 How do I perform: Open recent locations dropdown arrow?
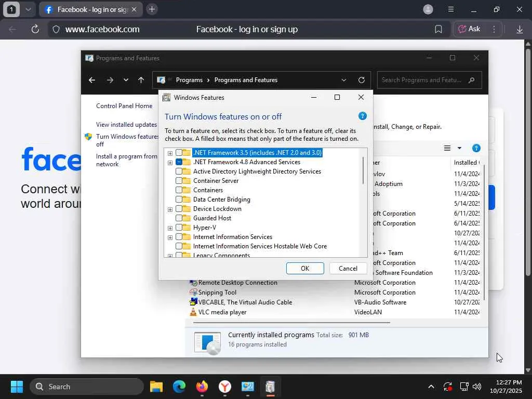click(126, 80)
